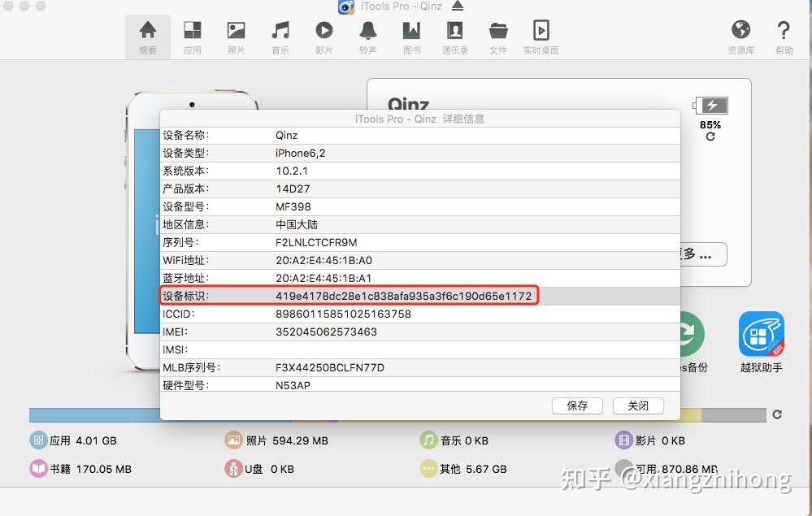The height and width of the screenshot is (516, 812).
Task: Browse device 照片 (Photos)
Action: pos(237,37)
